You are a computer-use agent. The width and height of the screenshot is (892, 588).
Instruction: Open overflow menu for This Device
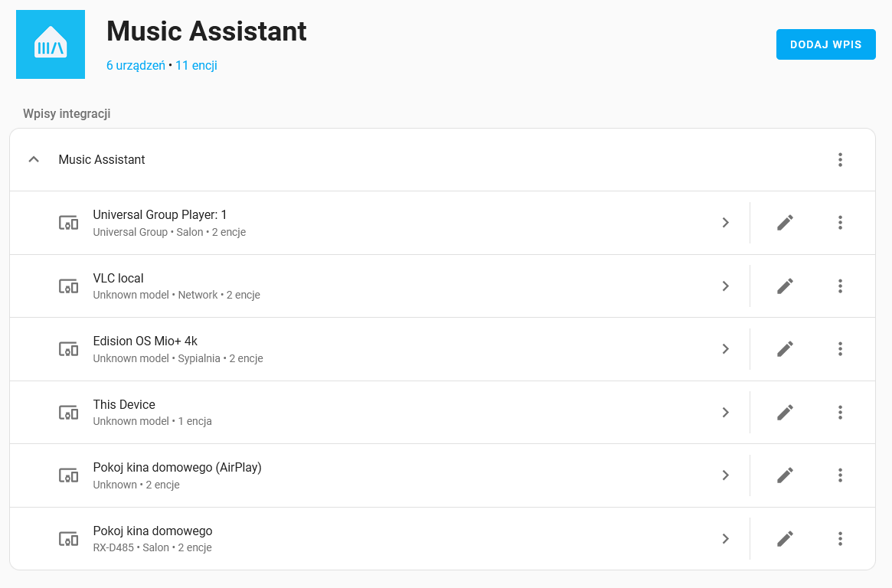[x=840, y=413]
